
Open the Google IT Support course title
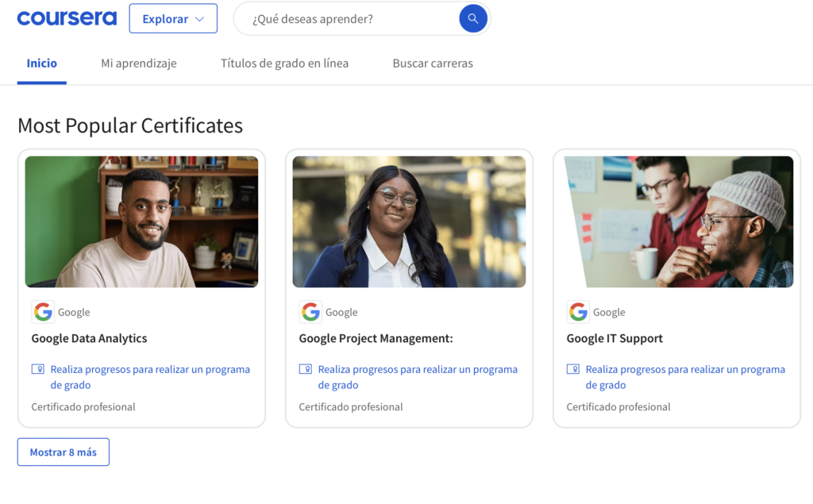(615, 338)
